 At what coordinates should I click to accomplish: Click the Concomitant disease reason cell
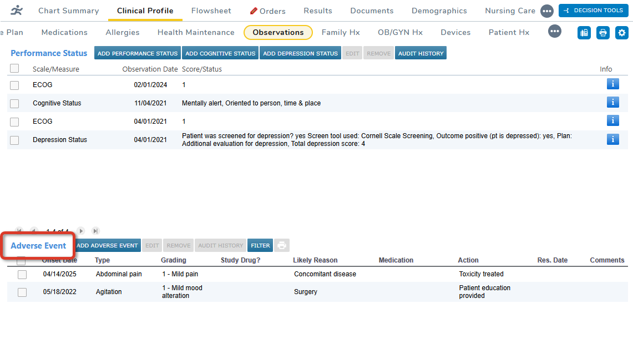point(325,274)
